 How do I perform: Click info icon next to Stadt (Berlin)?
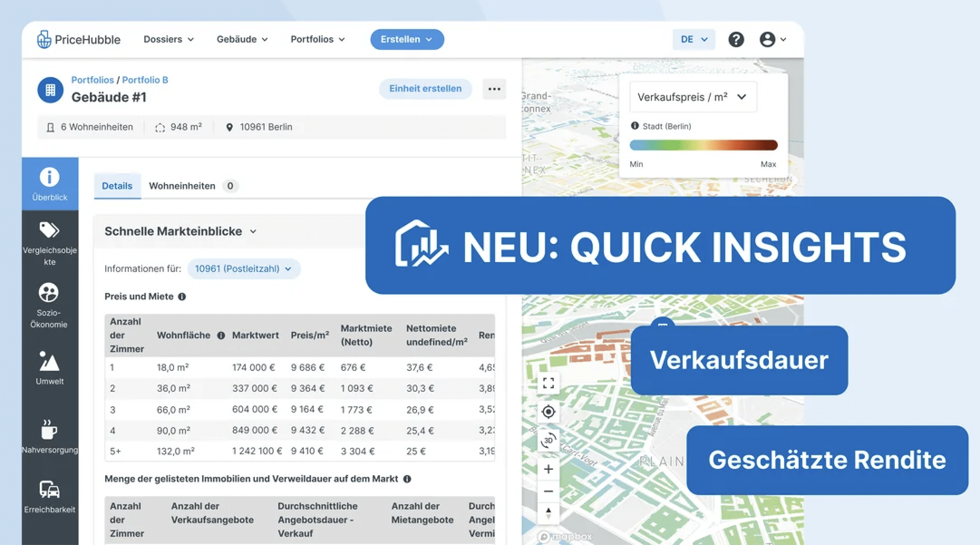[635, 126]
